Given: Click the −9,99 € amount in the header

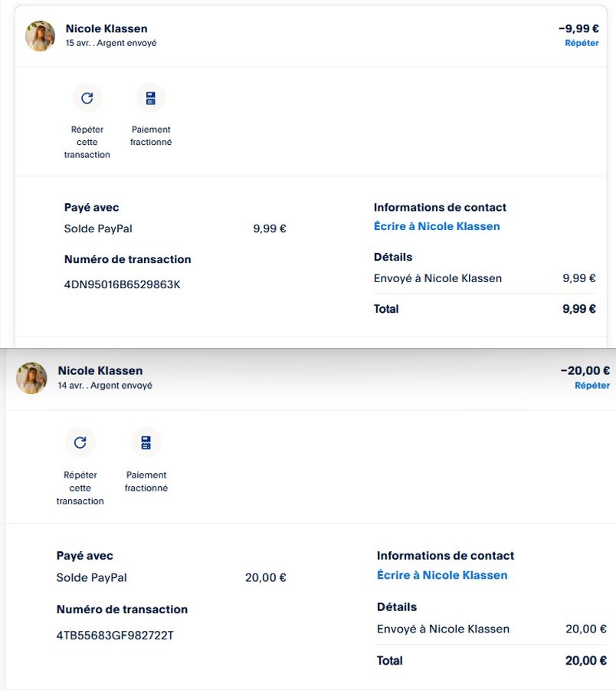Looking at the screenshot, I should pos(578,29).
